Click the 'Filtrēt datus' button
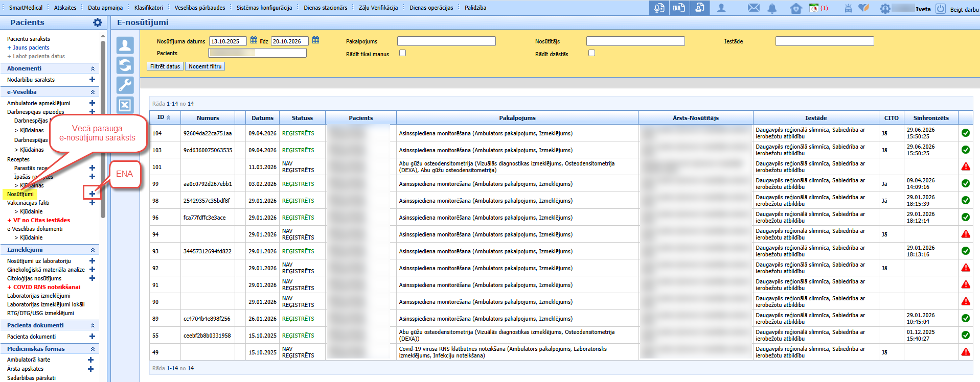The height and width of the screenshot is (382, 980). 165,66
